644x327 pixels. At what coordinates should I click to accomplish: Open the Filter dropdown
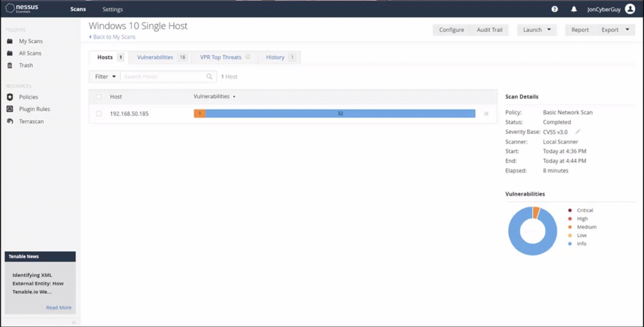(105, 77)
